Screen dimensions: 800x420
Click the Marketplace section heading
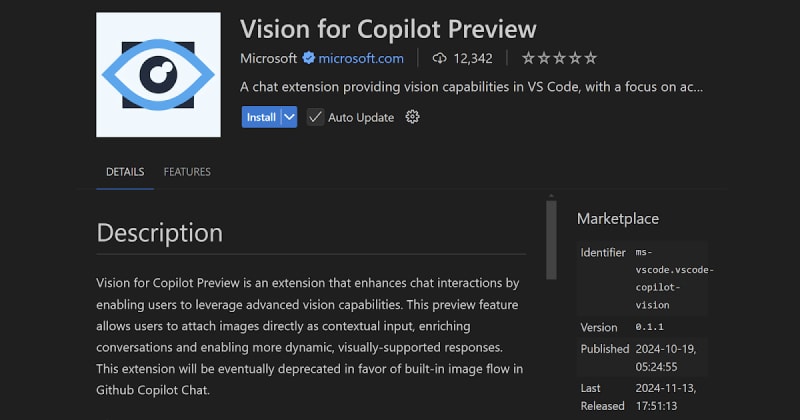coord(618,218)
